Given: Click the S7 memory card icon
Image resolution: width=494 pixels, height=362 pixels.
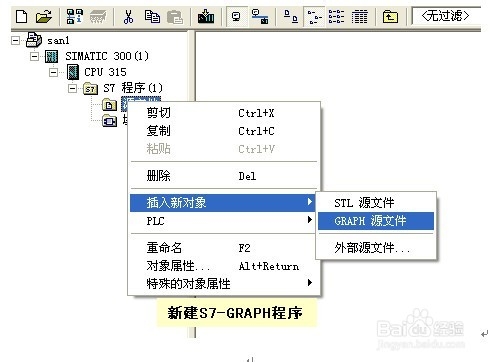Looking at the screenshot, I should coord(98,17).
